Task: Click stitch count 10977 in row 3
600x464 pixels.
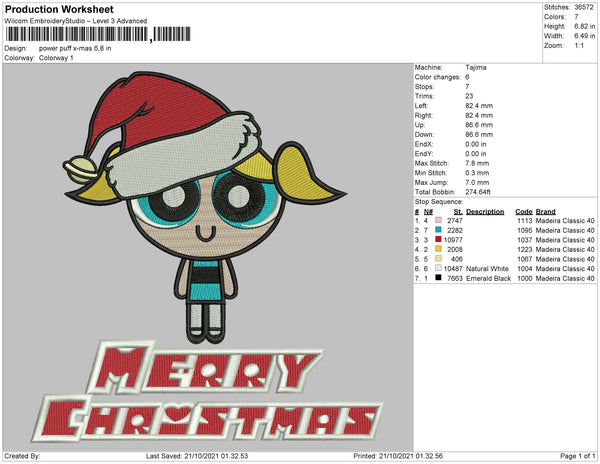Action: [x=453, y=240]
